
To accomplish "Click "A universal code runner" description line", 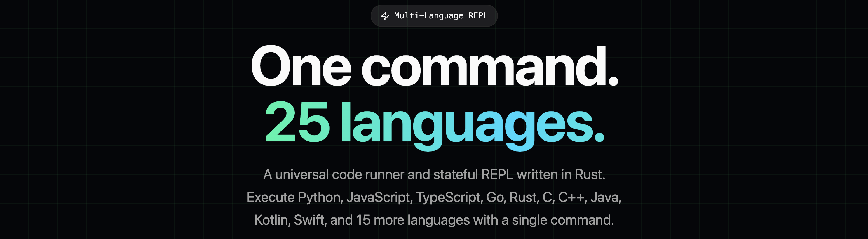I will coord(434,175).
